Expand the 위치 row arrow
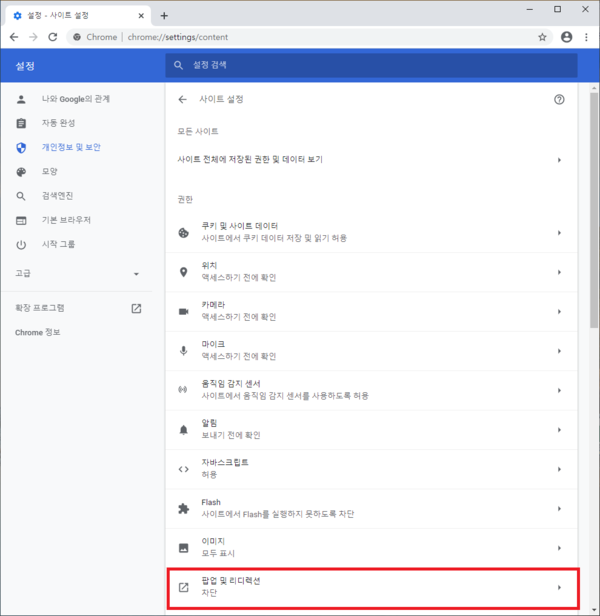The width and height of the screenshot is (600, 616). [559, 272]
